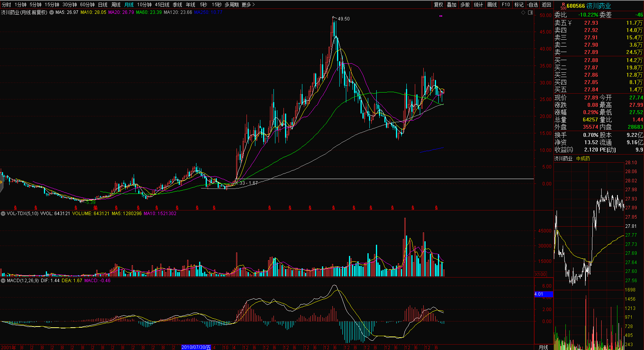Toggle the side panel layout icon
Screen dimensions: 644x350
pos(530,13)
